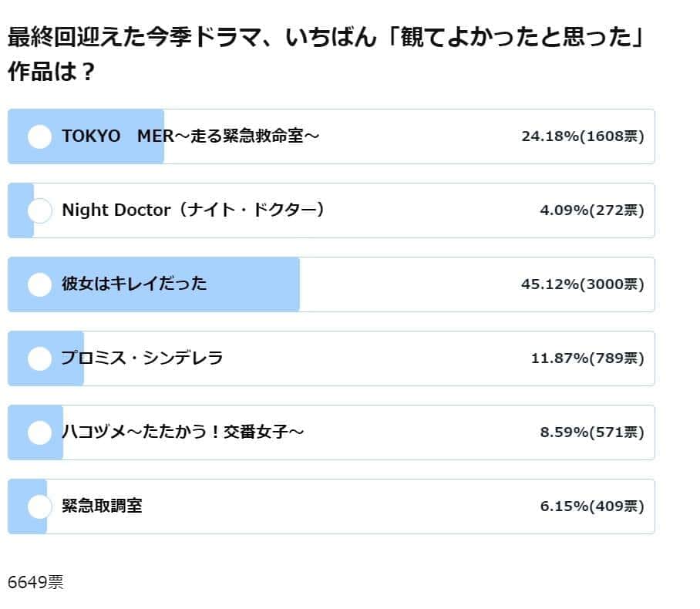Click the 緊急取調室 option label text
700x609 pixels.
[102, 506]
